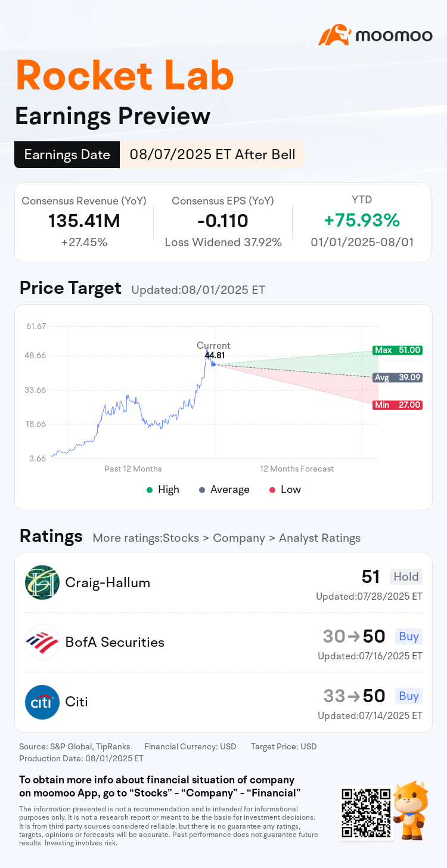Tap the QR code image
This screenshot has width=447, height=868.
[365, 813]
